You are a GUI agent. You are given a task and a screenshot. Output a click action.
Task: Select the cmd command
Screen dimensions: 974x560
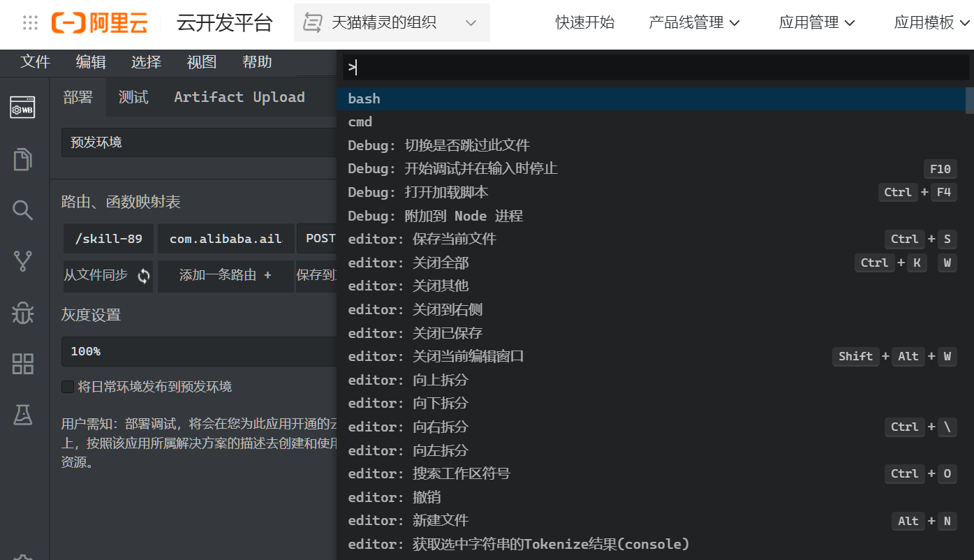(x=651, y=122)
